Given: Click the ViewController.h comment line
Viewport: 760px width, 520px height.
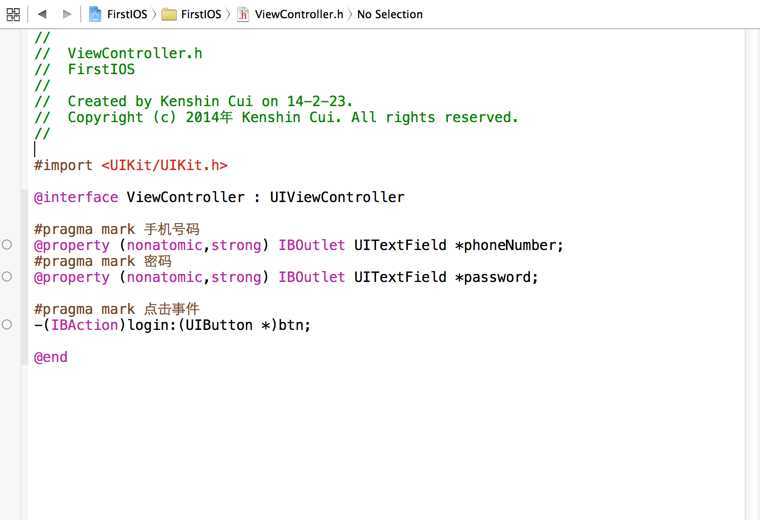Looking at the screenshot, I should pyautogui.click(x=118, y=53).
